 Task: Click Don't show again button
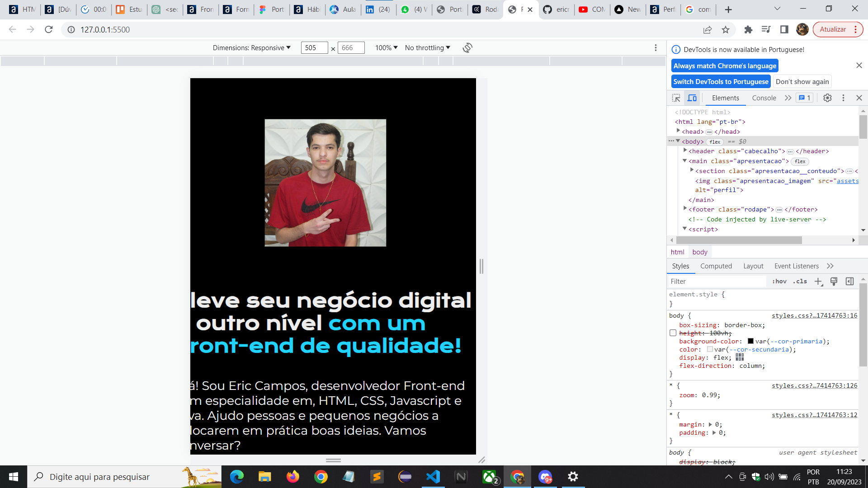tap(802, 81)
